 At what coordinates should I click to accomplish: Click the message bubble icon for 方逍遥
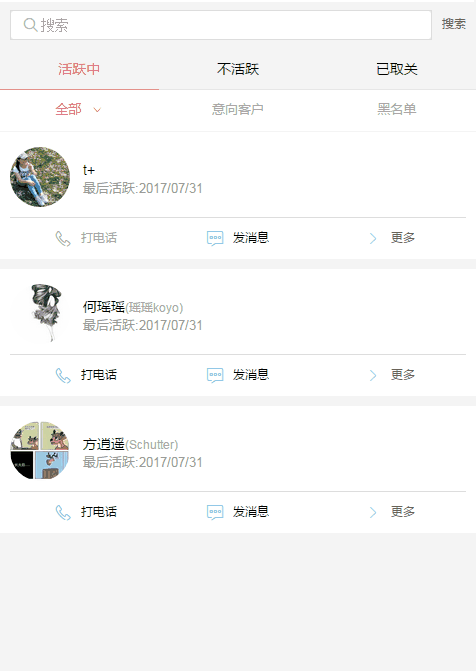coord(215,512)
